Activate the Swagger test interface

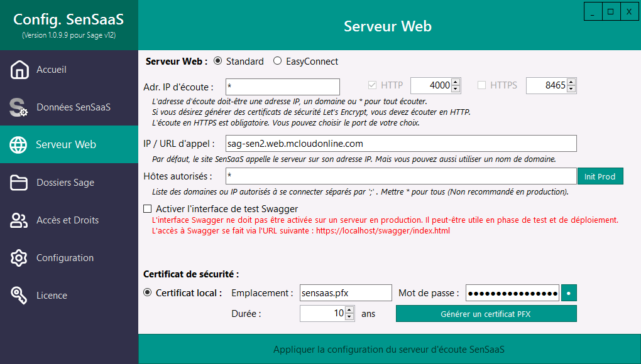pyautogui.click(x=146, y=209)
